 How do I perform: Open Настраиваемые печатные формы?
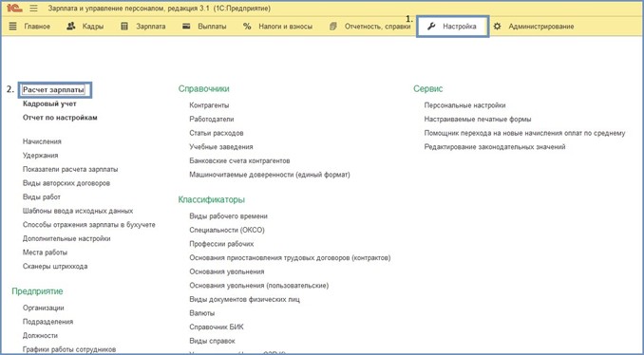(478, 120)
